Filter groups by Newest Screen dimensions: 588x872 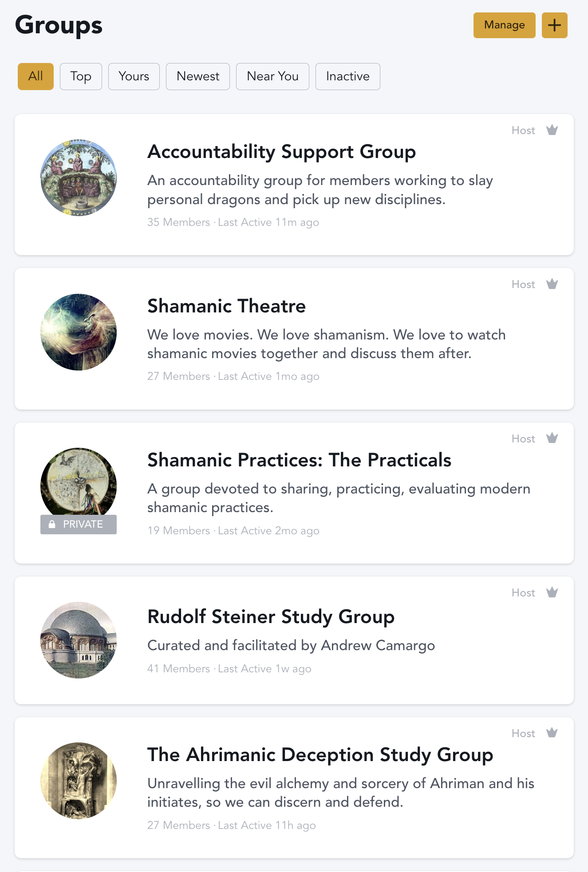tap(198, 76)
